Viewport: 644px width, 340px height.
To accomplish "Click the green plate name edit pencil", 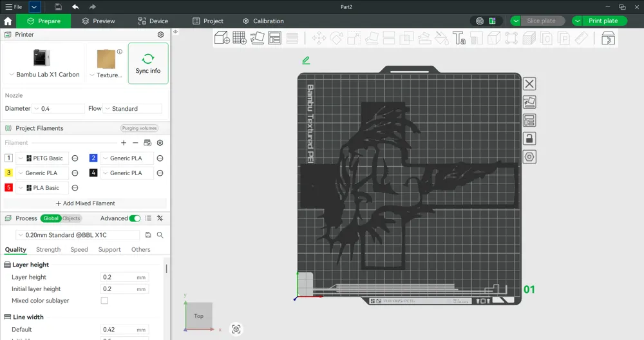I will pos(306,61).
